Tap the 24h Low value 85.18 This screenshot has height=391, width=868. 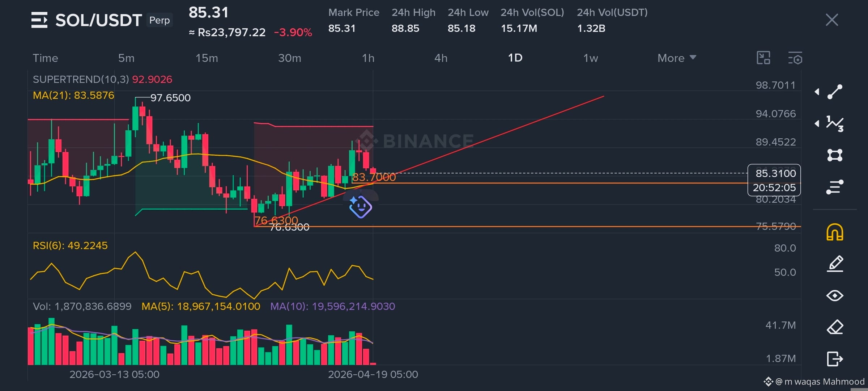[461, 28]
